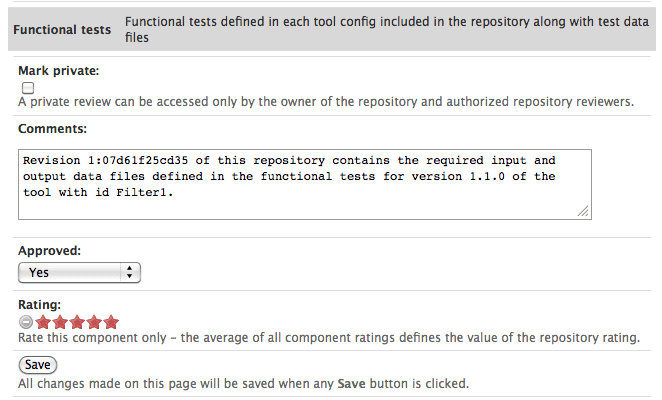Click the "Rating:" label
The height and width of the screenshot is (400, 662).
coord(40,304)
